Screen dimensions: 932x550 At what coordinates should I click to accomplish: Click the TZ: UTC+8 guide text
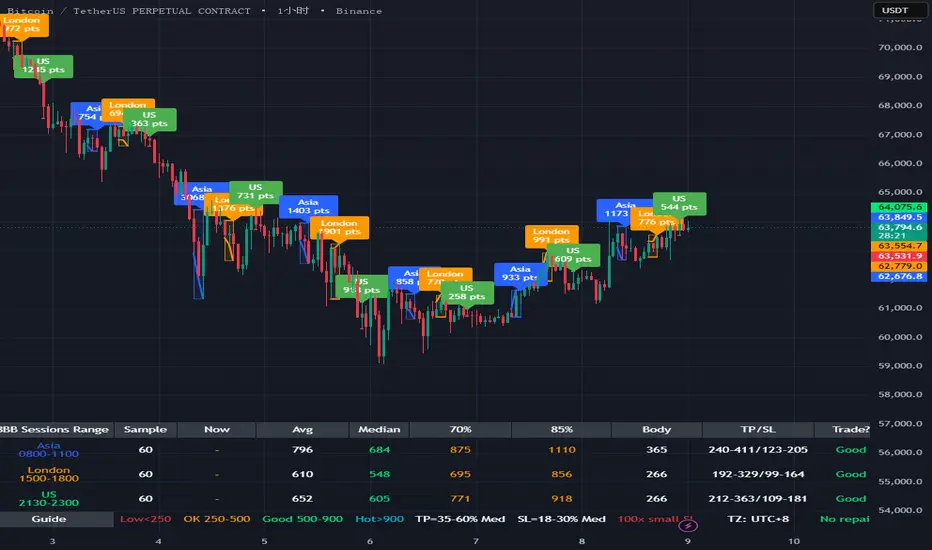(758, 518)
